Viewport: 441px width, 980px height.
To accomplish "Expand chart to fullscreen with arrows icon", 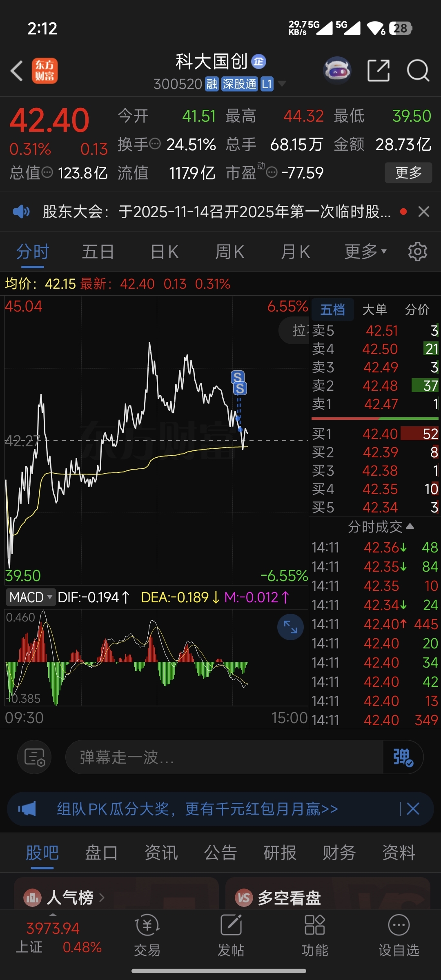I will tap(291, 627).
